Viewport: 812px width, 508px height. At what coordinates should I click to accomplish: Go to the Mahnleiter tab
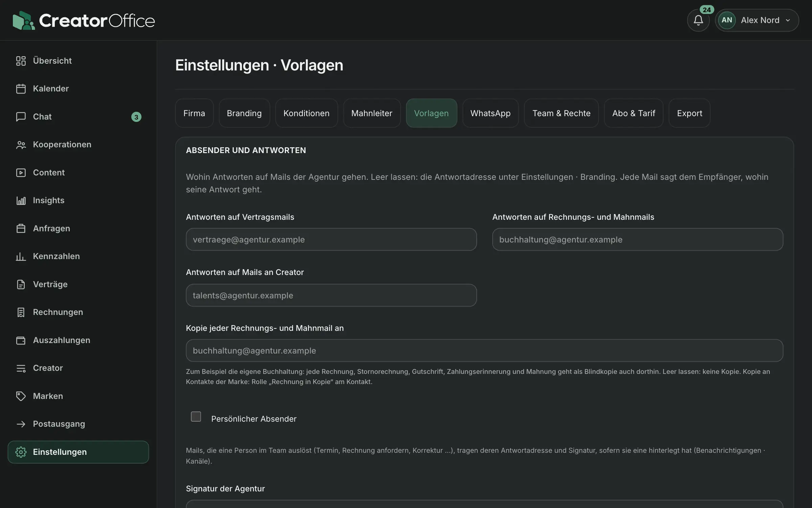coord(372,113)
